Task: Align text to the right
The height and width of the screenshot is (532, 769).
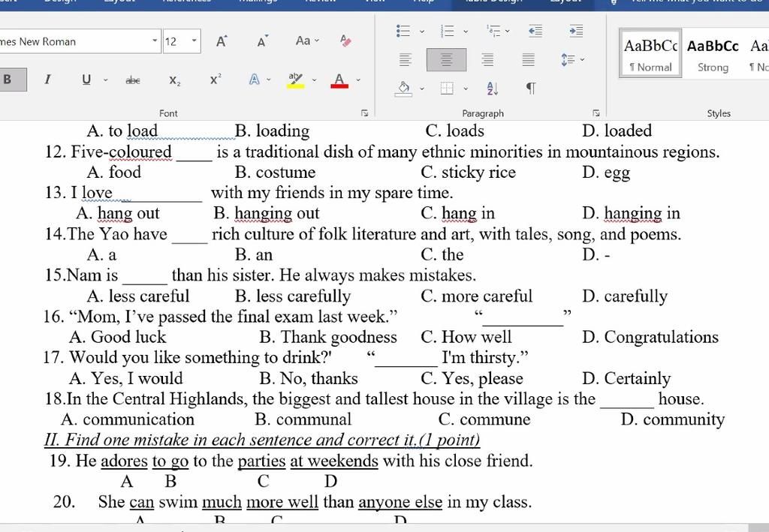Action: (487, 60)
